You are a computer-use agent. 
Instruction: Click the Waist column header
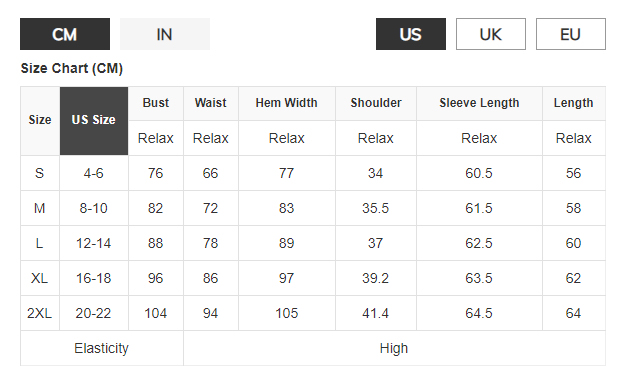point(211,103)
